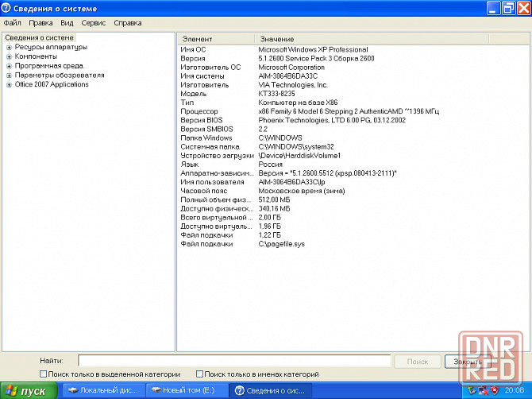
Task: Open the Вид menu
Action: pyautogui.click(x=67, y=23)
